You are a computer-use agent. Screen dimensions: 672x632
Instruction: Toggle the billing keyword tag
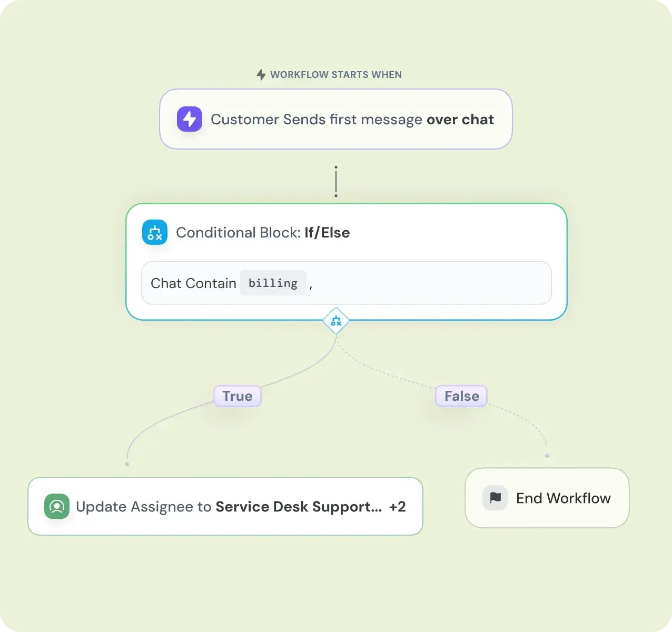pos(273,283)
